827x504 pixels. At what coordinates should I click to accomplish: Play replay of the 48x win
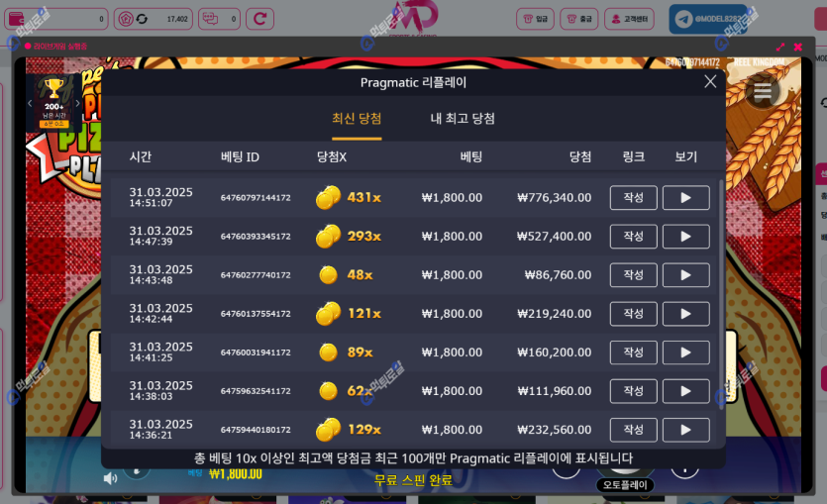point(685,274)
